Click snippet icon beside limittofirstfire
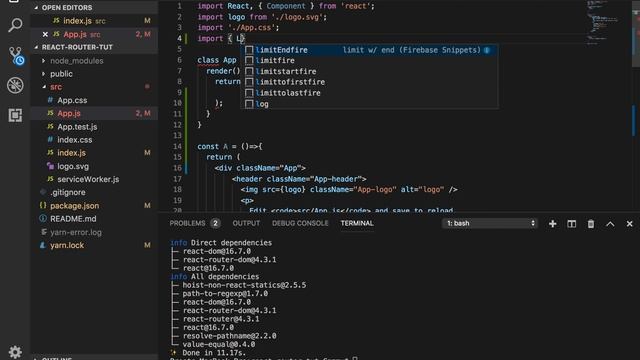640x360 pixels. point(249,82)
